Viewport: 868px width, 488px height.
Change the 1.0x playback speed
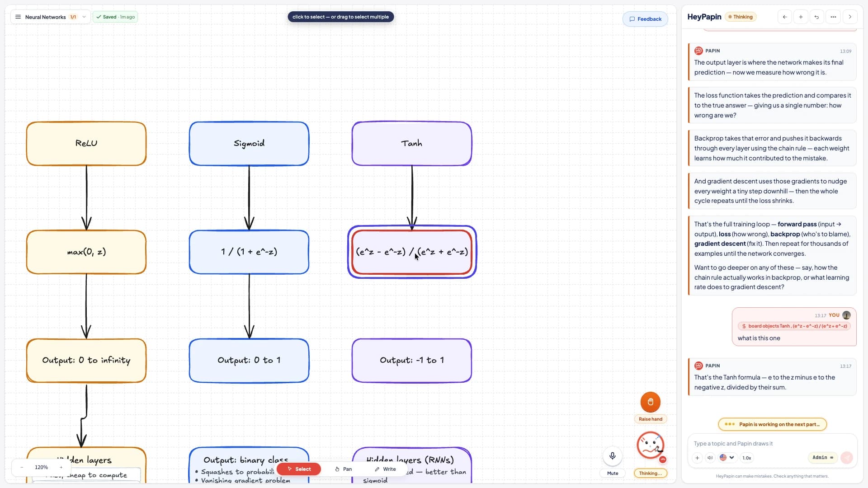747,458
